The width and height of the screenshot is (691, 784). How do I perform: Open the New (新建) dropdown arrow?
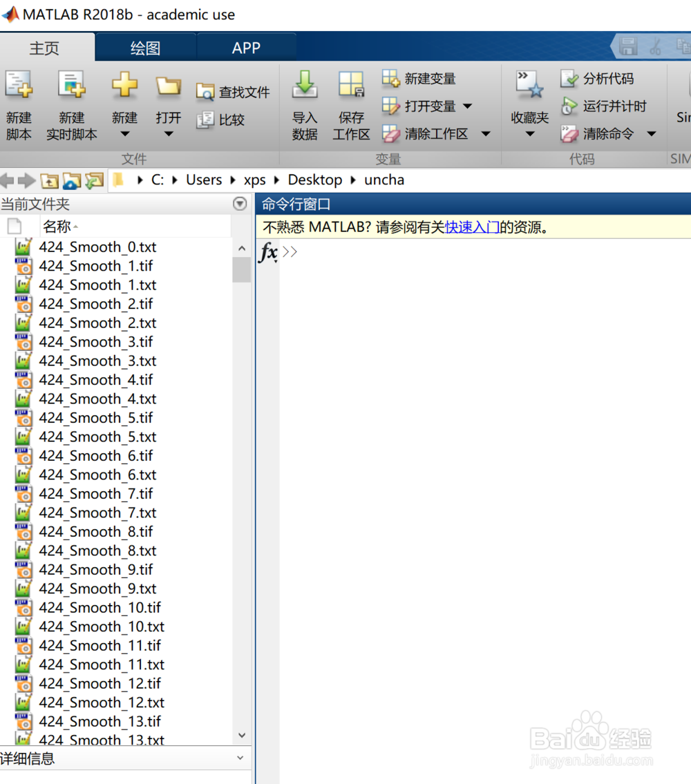pyautogui.click(x=124, y=134)
